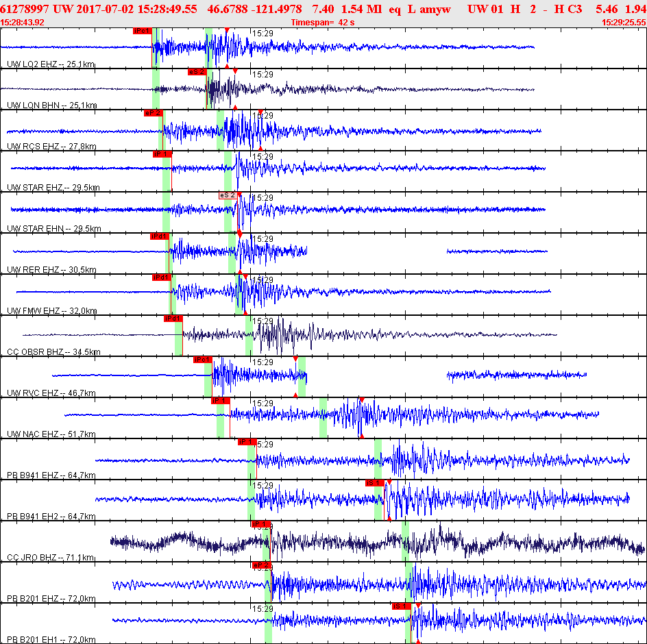Screen dimensions: 647x644
Task: Click the iPc1 pick flag on UW RVC EHZ
Action: tap(203, 360)
